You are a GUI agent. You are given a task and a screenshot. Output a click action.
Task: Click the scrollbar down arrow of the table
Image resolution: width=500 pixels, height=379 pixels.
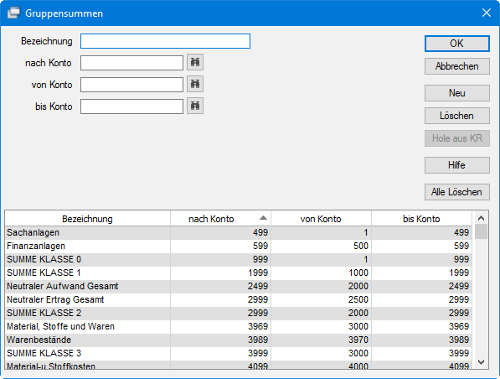click(x=481, y=362)
